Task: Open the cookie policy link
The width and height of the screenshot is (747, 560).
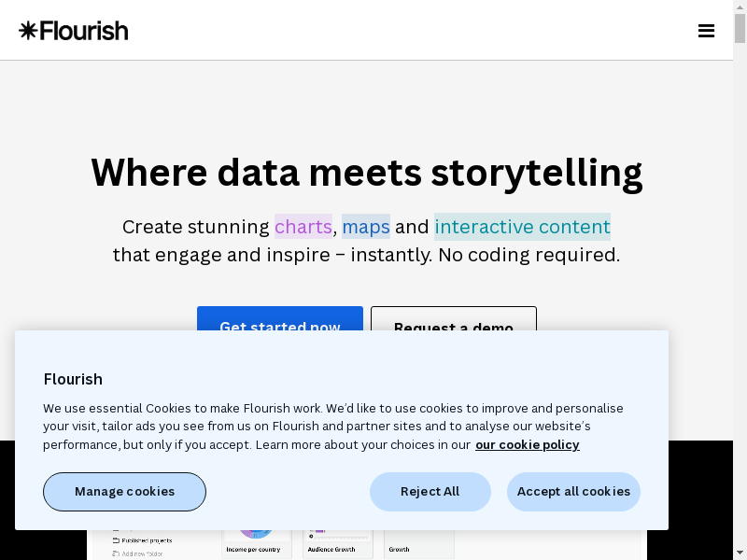Action: point(527,444)
